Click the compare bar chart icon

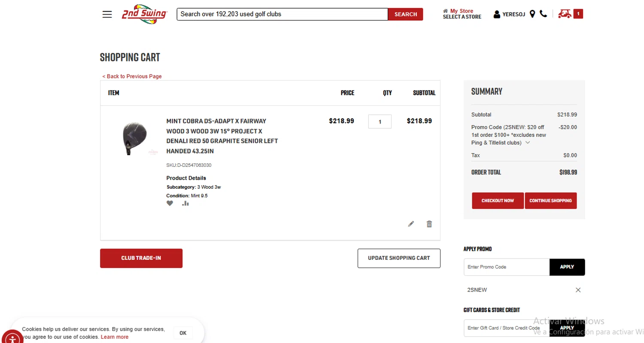185,203
